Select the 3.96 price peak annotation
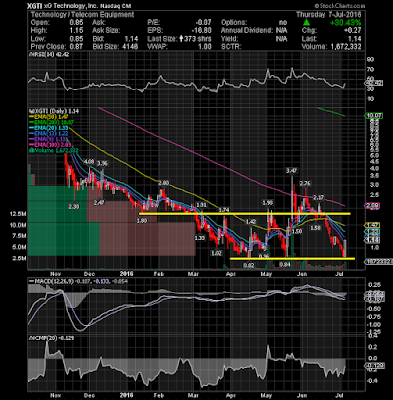 point(102,164)
